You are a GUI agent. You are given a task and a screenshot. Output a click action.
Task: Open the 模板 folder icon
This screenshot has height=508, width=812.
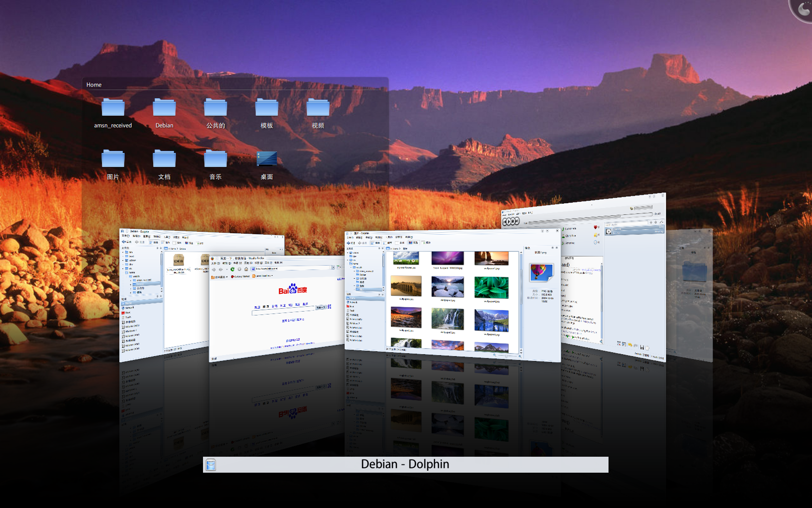(x=267, y=113)
